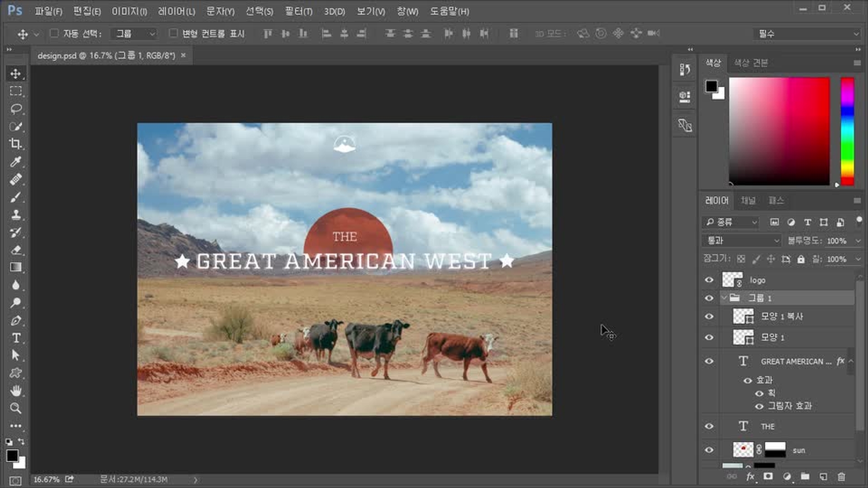The height and width of the screenshot is (488, 868).
Task: Select the Eyedropper tool
Action: [16, 162]
